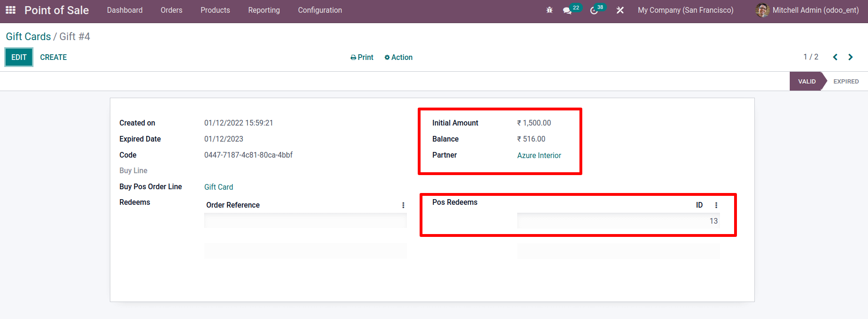Click the ID column header
Image resolution: width=868 pixels, height=319 pixels.
[x=699, y=205]
